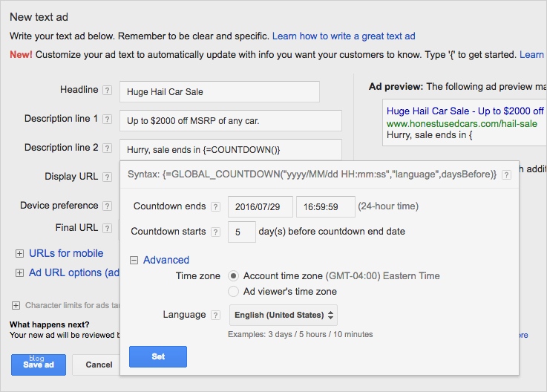Click the help icon next to Language label
The image size is (547, 392).
[215, 315]
